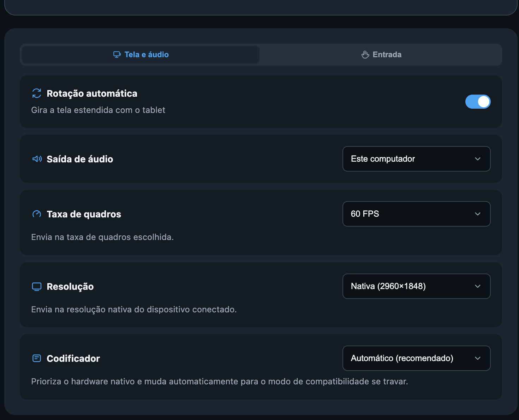Click the gauge icon beside Taxa de quadros
The image size is (519, 420).
coord(37,214)
